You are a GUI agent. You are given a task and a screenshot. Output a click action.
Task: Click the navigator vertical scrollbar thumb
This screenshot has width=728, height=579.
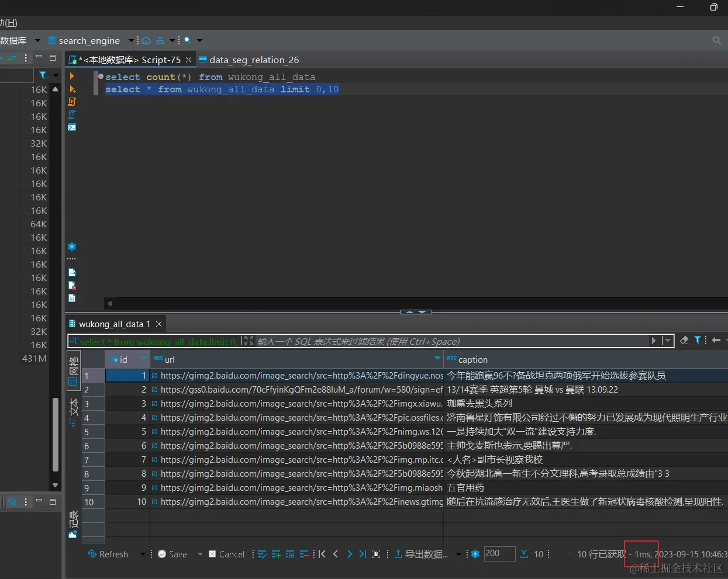pyautogui.click(x=56, y=434)
